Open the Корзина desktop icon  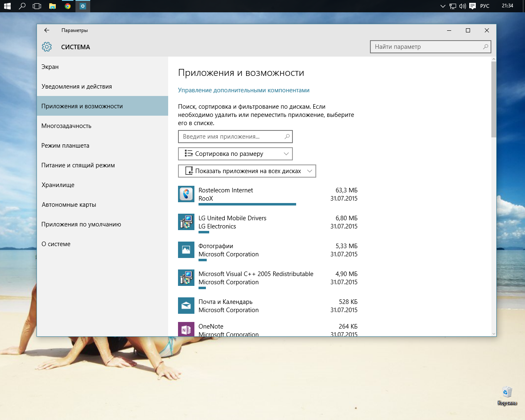click(x=507, y=394)
